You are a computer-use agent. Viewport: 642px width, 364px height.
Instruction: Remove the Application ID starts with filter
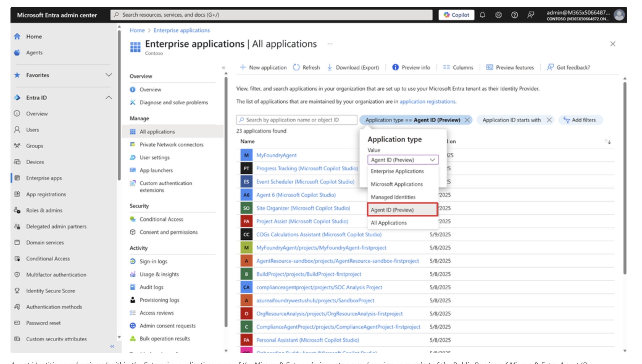click(x=549, y=120)
